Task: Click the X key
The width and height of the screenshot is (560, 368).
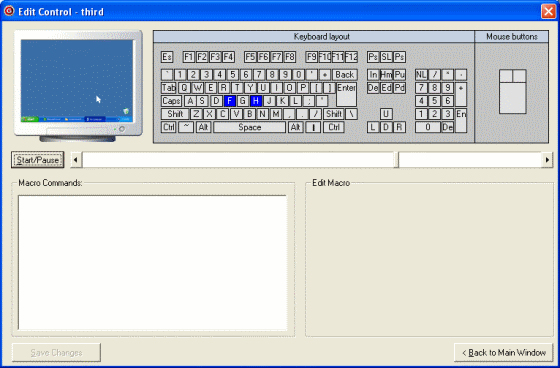Action: click(209, 114)
